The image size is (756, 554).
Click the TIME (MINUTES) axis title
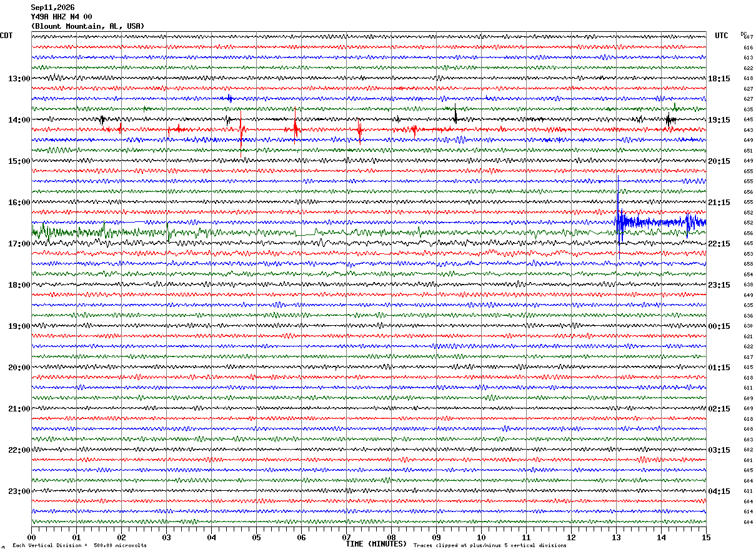[x=376, y=544]
